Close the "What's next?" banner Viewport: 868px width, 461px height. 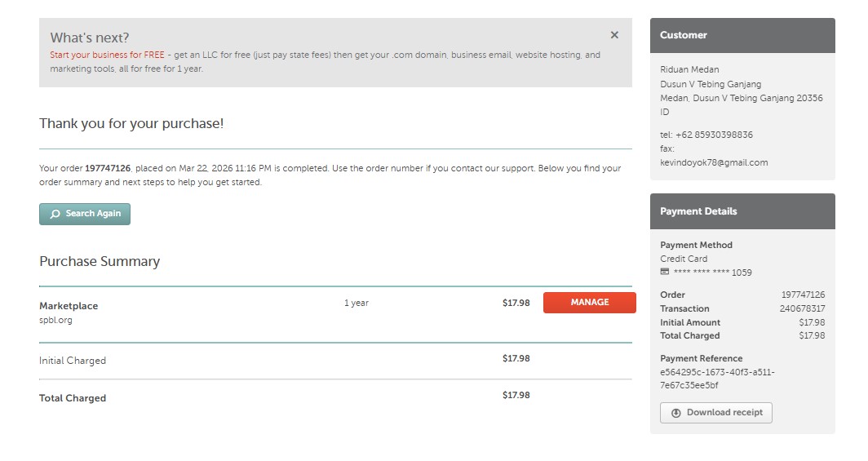[x=614, y=35]
